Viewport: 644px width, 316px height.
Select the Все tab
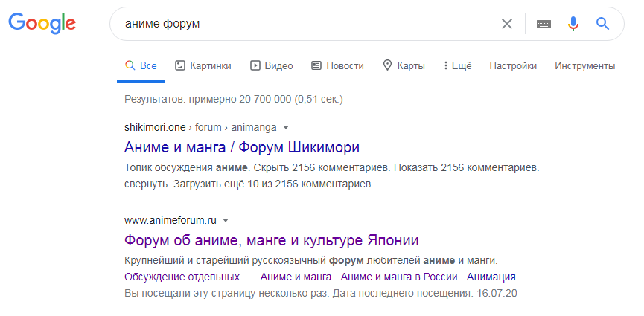pyautogui.click(x=141, y=65)
